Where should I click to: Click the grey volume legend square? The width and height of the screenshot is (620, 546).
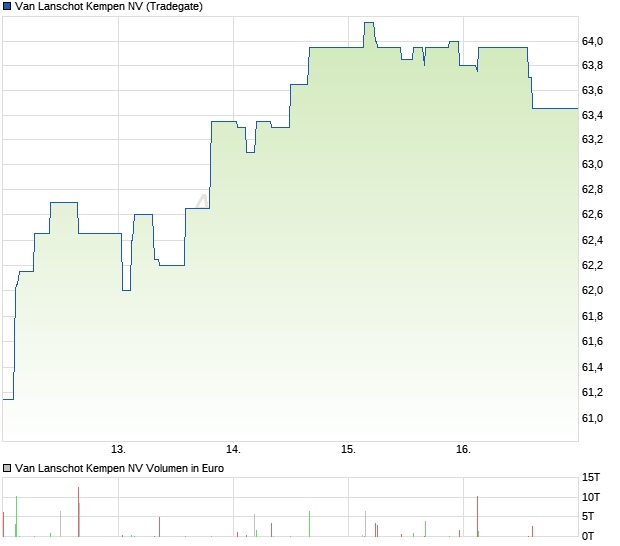click(x=7, y=469)
